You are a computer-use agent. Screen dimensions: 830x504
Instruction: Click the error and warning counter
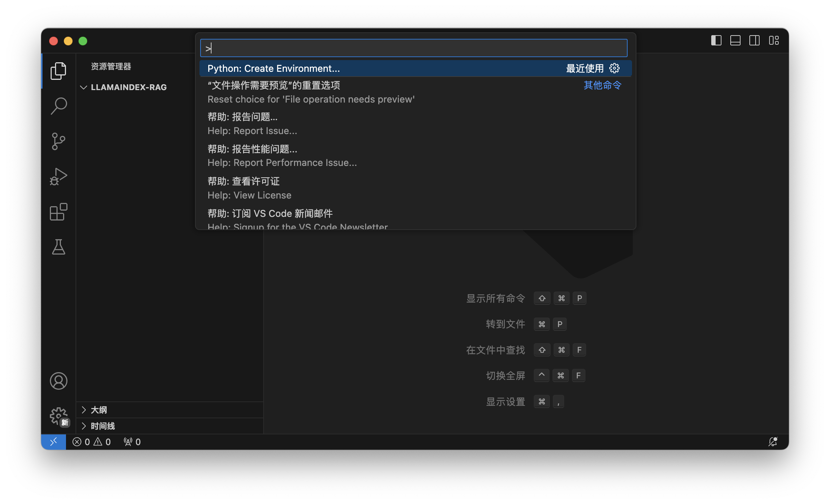[x=92, y=442]
